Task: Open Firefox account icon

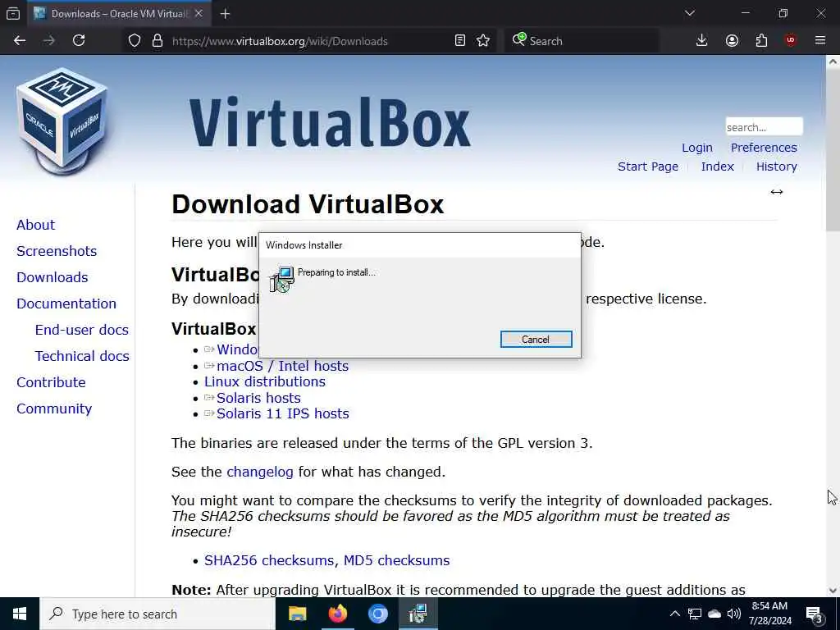Action: (x=732, y=41)
